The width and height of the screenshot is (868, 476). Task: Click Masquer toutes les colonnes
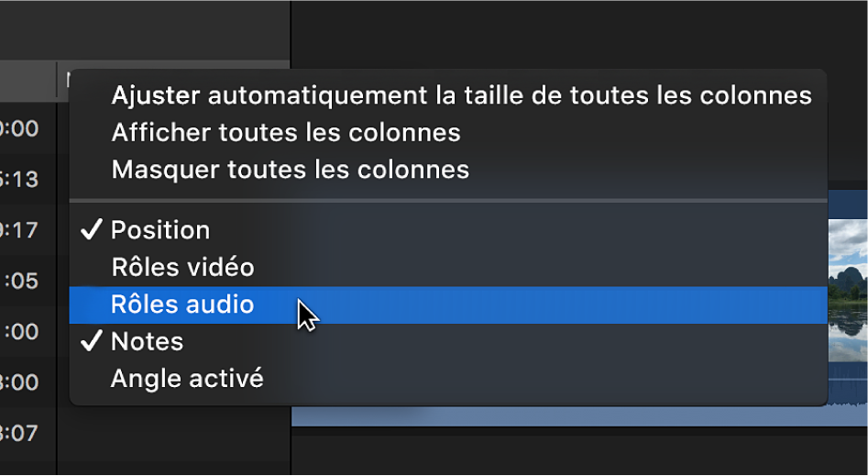(x=290, y=170)
